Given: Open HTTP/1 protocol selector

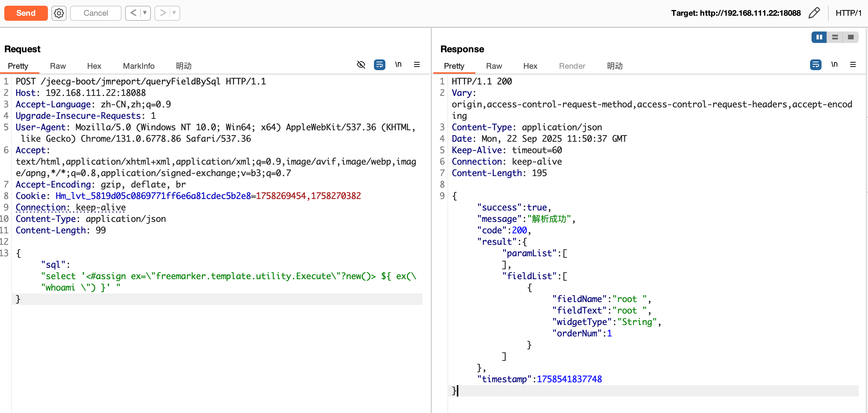Looking at the screenshot, I should [x=848, y=13].
